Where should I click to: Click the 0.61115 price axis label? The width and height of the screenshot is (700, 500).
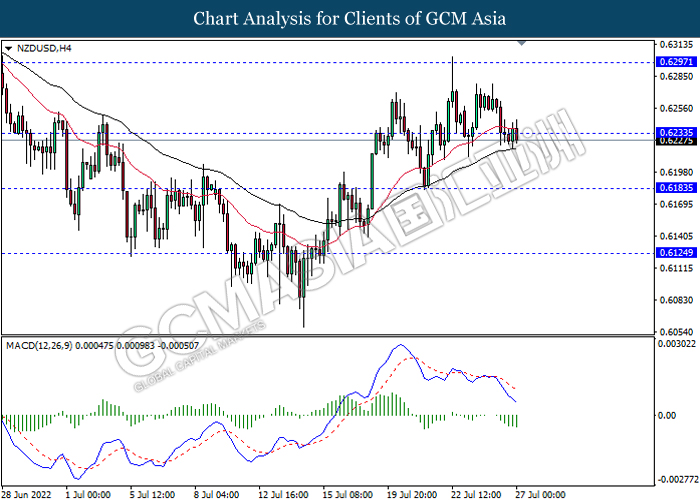point(677,268)
